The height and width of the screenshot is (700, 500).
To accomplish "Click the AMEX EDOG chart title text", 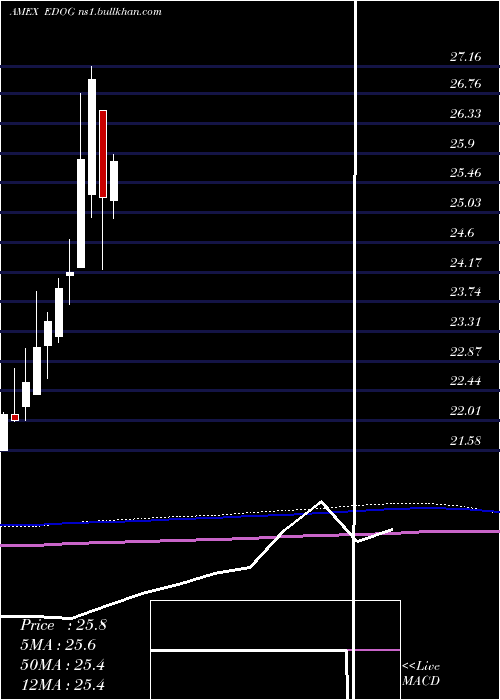I will click(86, 12).
